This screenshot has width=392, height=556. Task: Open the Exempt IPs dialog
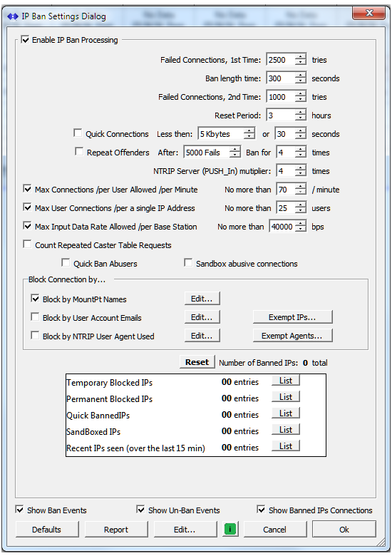point(292,317)
